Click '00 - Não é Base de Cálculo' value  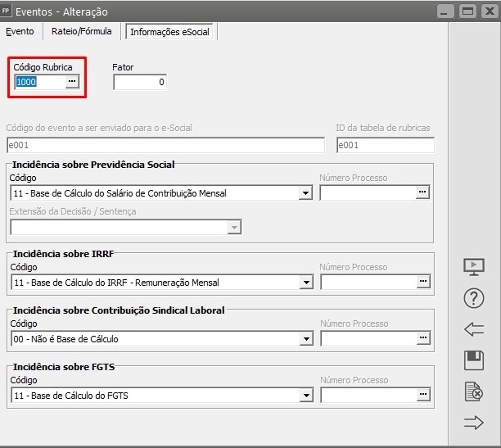coord(65,339)
